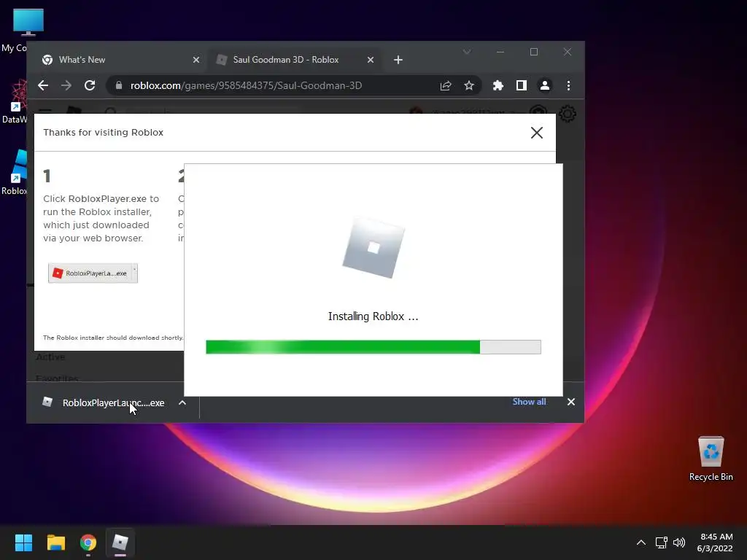Expand download item options chevron
Viewport: 747px width, 560px height.
(182, 402)
